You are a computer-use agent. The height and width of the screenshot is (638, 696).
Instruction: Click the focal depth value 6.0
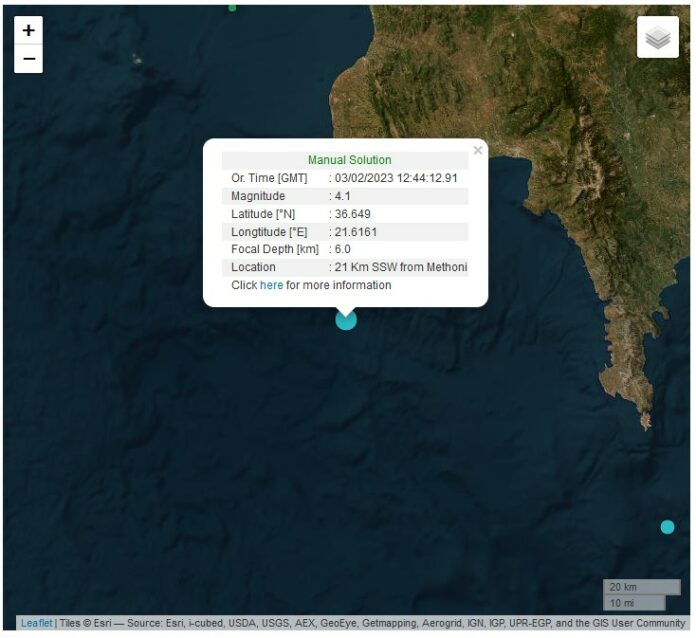click(x=342, y=249)
